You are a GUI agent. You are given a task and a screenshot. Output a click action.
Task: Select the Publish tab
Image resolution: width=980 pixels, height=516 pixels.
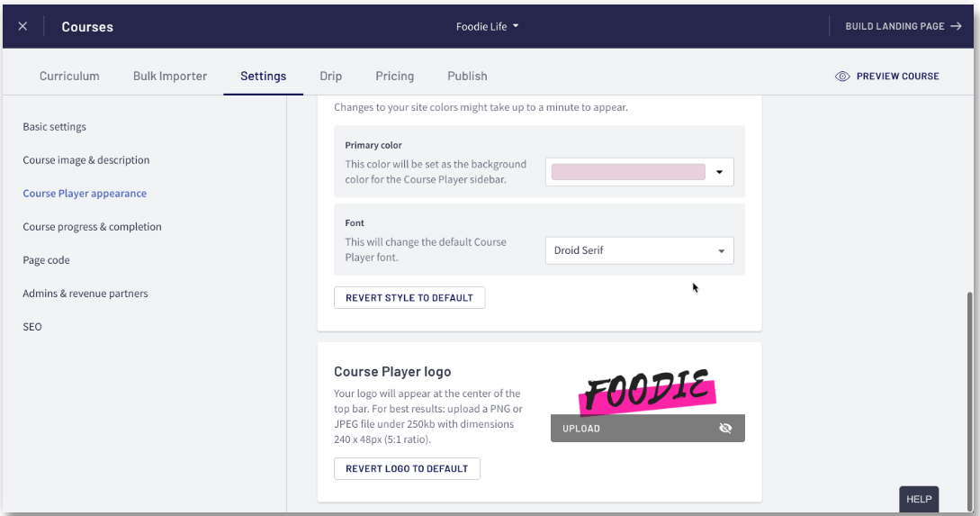[467, 77]
